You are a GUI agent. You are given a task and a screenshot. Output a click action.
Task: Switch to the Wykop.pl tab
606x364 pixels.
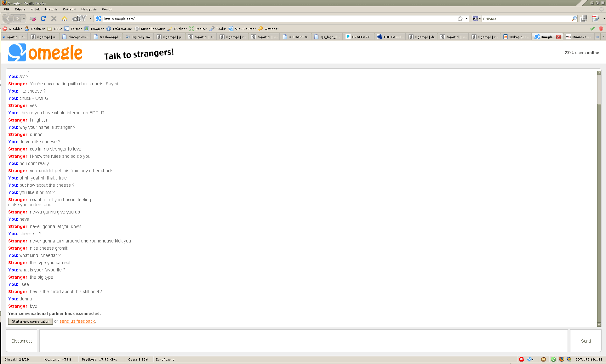[516, 37]
